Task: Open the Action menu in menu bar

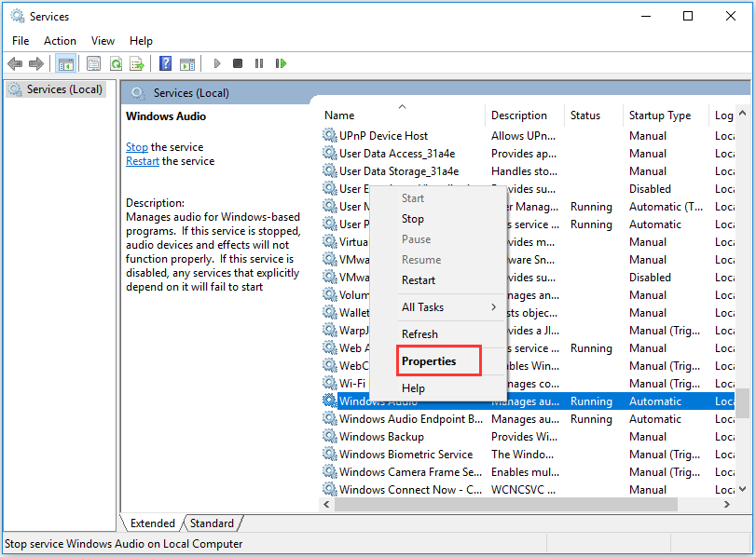Action: click(60, 41)
